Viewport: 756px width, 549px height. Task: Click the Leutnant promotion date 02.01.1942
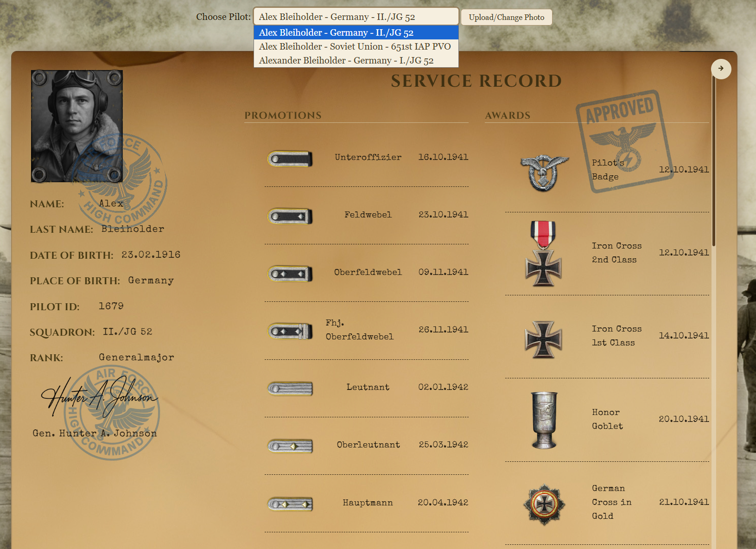tap(443, 387)
